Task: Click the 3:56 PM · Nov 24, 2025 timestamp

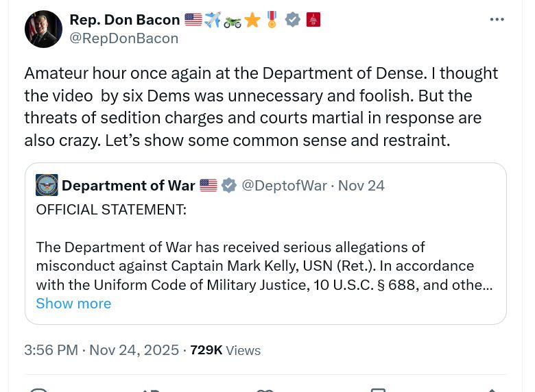Action: (x=102, y=350)
